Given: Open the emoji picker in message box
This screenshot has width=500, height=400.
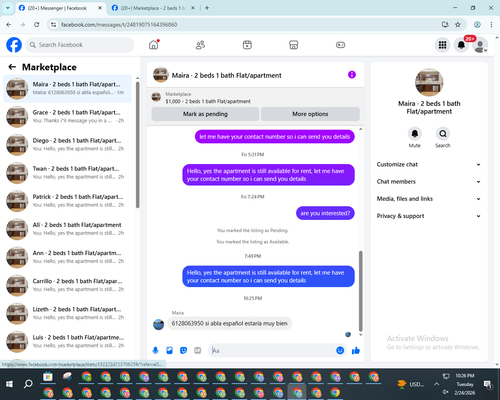Looking at the screenshot, I should (x=340, y=350).
